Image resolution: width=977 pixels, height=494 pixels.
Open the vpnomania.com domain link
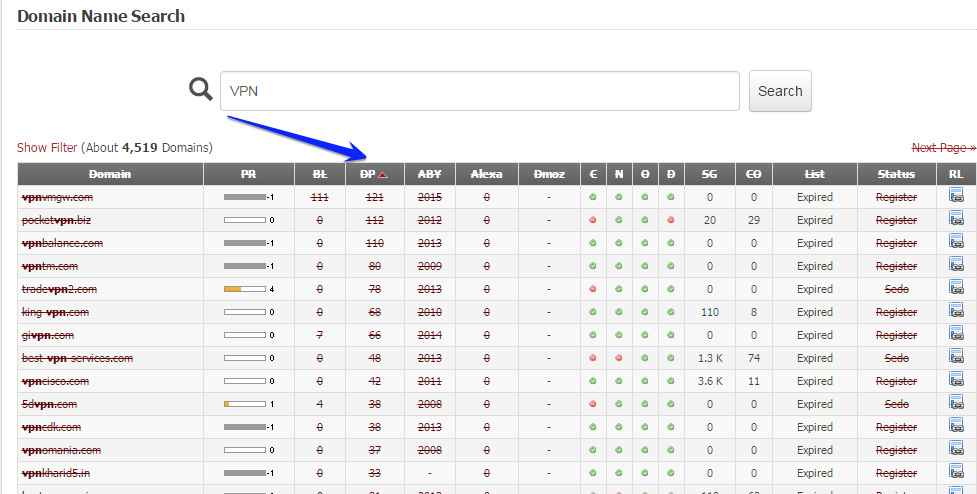pyautogui.click(x=61, y=451)
